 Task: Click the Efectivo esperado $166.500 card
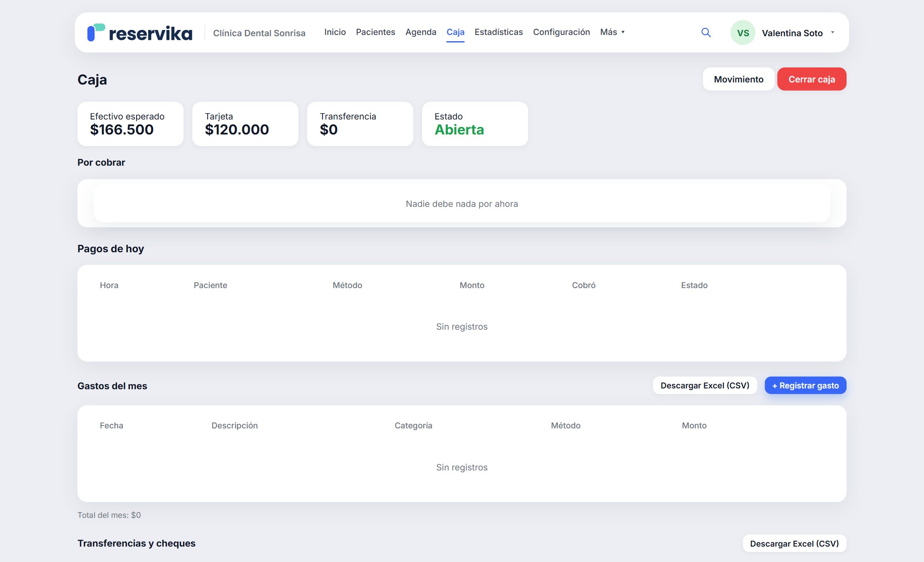pos(130,124)
